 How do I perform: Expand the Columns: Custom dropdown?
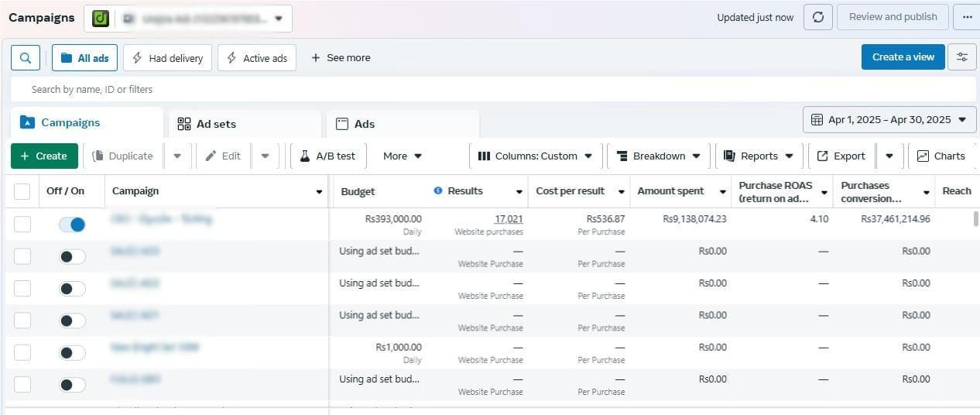(x=535, y=156)
